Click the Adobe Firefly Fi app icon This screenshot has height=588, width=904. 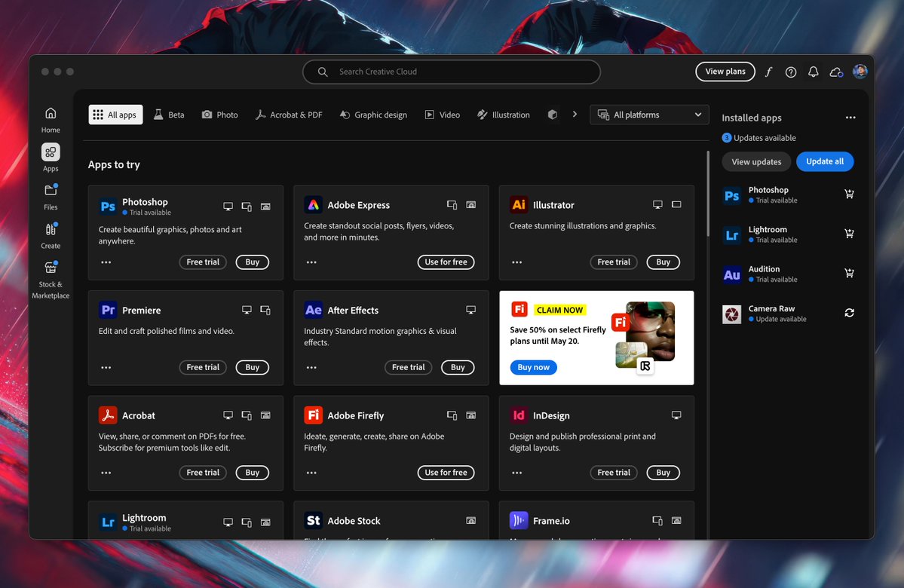pyautogui.click(x=313, y=415)
